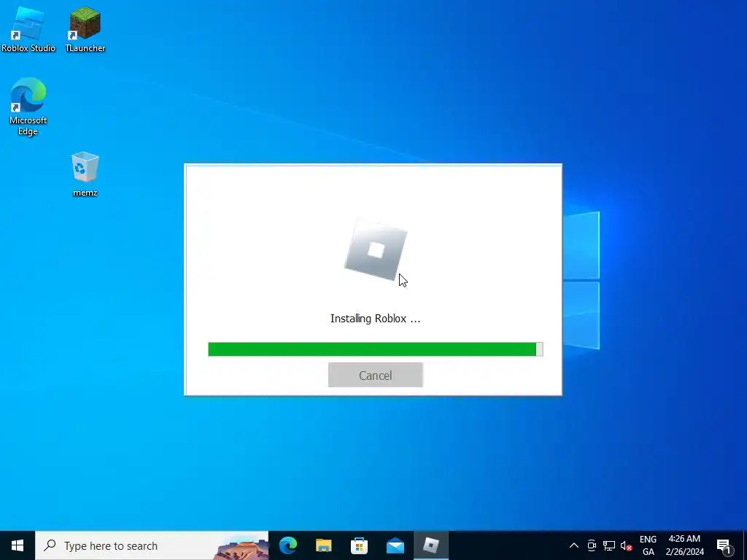Image resolution: width=747 pixels, height=560 pixels.
Task: Open the clock showing 4:26 AM
Action: (x=684, y=545)
